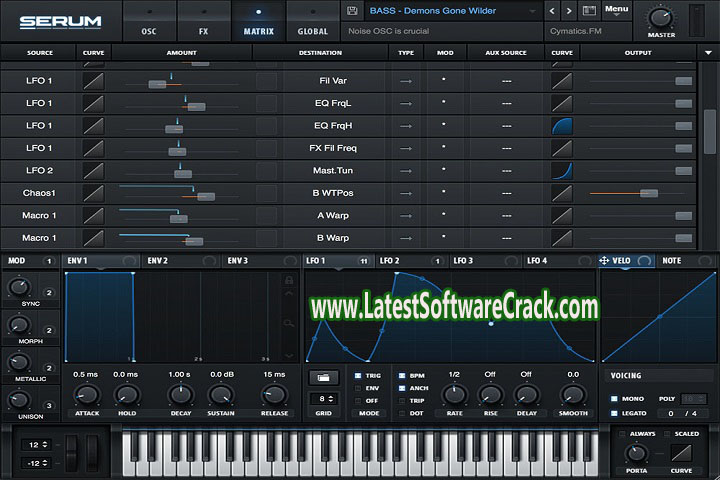Click the Chaos1 row source curve icon
The image size is (720, 480).
pyautogui.click(x=93, y=193)
